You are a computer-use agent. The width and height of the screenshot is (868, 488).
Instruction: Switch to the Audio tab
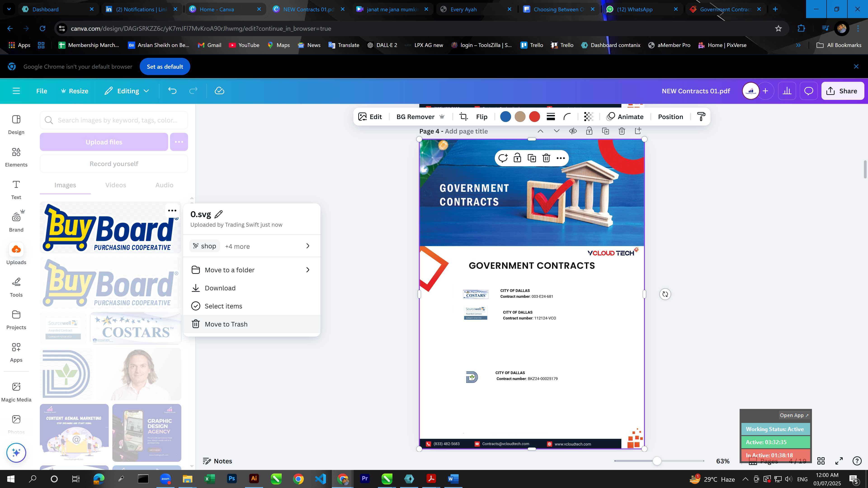click(x=164, y=185)
